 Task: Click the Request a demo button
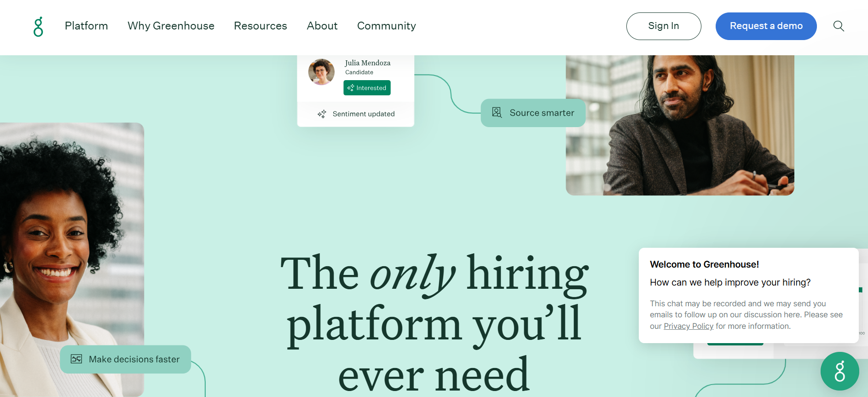pyautogui.click(x=766, y=26)
